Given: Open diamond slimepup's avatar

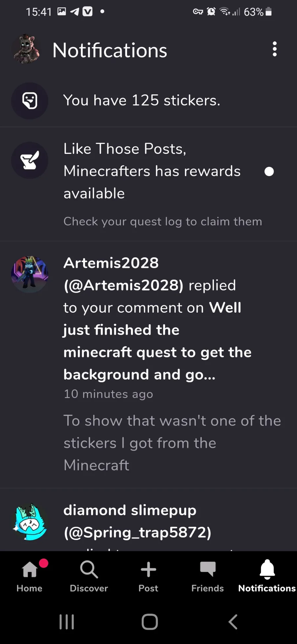Looking at the screenshot, I should pos(30,522).
